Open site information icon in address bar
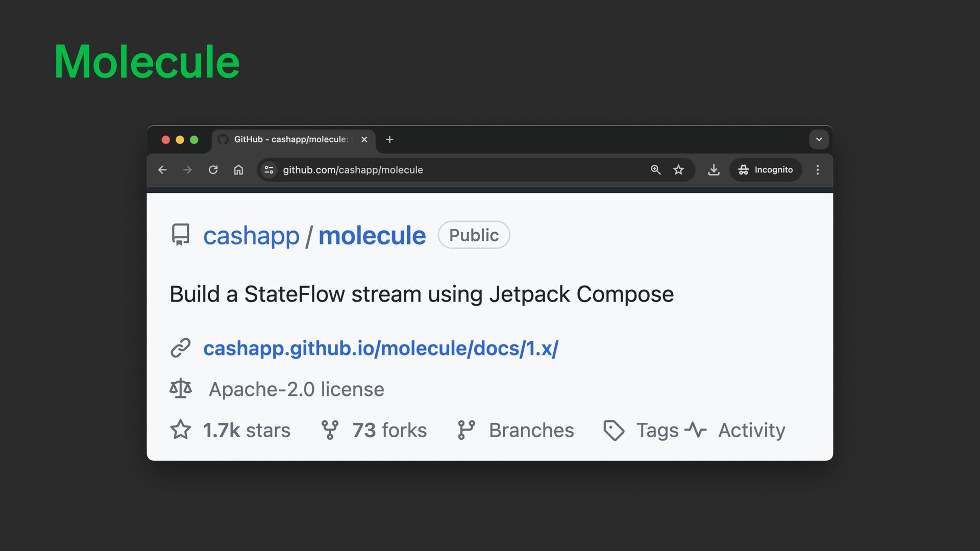 269,170
